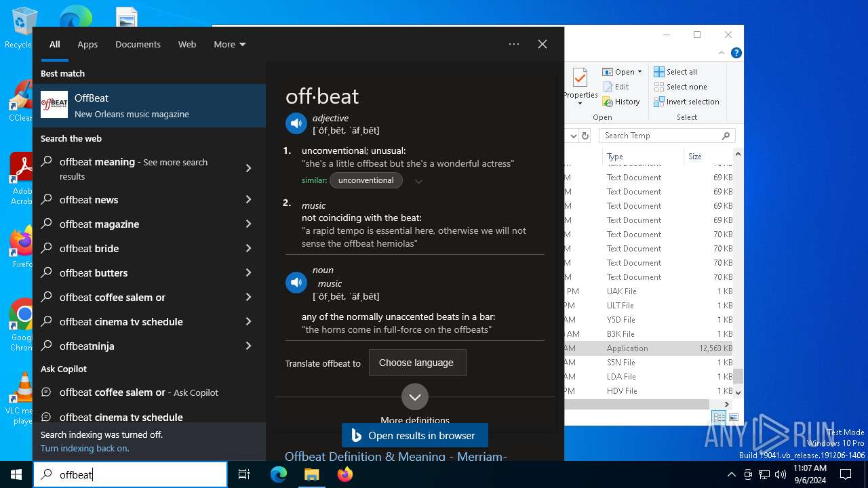868x488 pixels.
Task: Open the Windows Start menu
Action: (16, 474)
